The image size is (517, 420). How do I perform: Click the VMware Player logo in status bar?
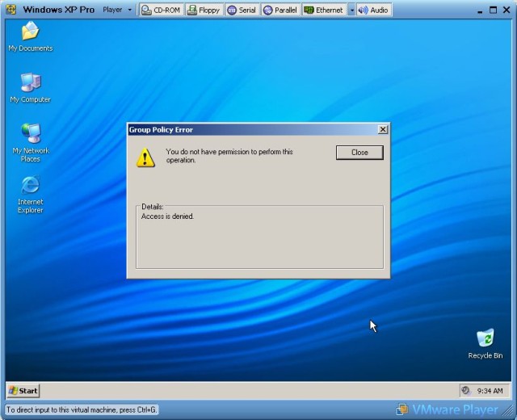448,409
